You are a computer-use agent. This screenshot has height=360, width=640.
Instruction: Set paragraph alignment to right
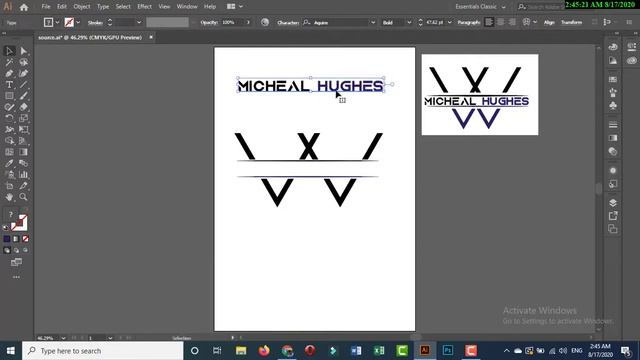(x=512, y=22)
